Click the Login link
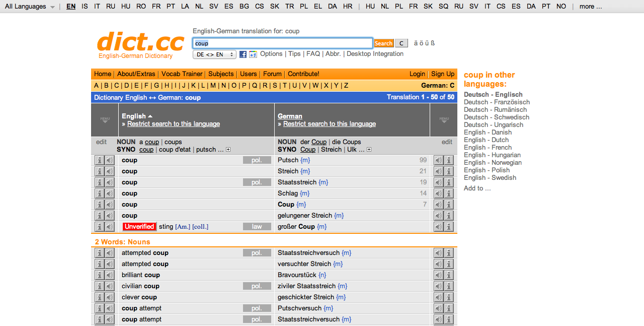Viewport: 644px width, 326px height. (x=417, y=74)
